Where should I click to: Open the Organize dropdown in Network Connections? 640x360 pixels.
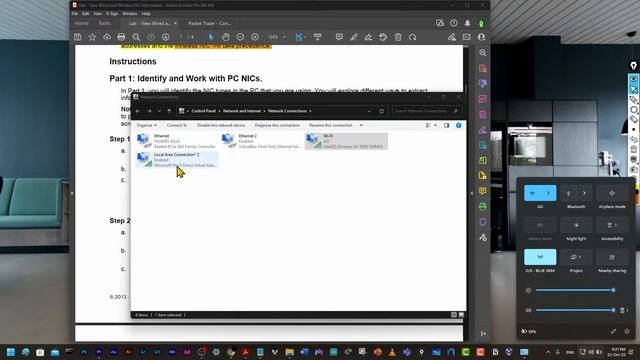pyautogui.click(x=147, y=125)
